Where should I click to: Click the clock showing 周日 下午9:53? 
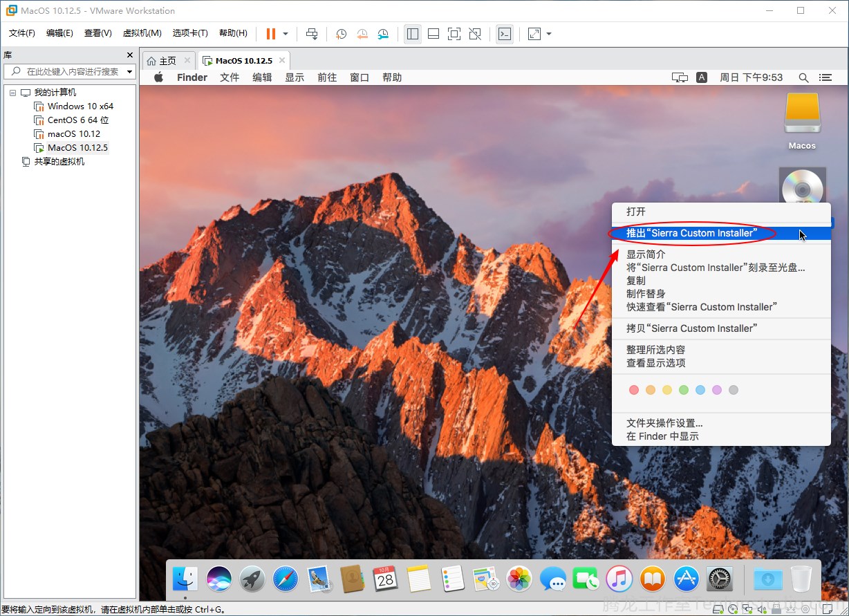[x=751, y=77]
